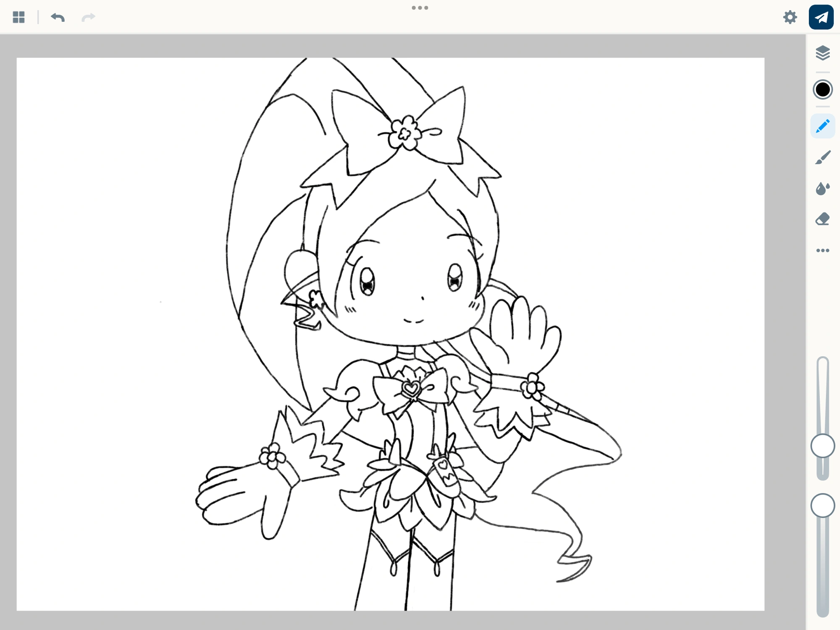Click the lower opacity slider handle
Image resolution: width=840 pixels, height=630 pixels.
click(822, 505)
